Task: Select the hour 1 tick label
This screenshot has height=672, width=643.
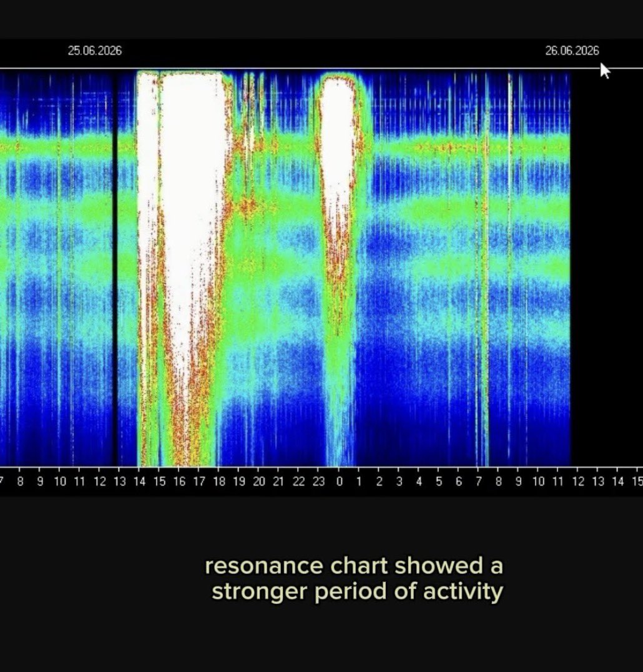Action: (359, 482)
